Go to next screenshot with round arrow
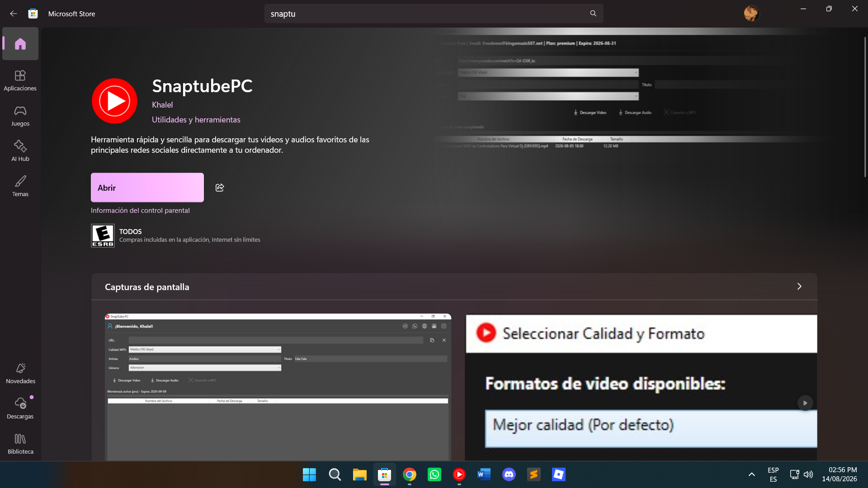The width and height of the screenshot is (868, 488). (x=805, y=403)
